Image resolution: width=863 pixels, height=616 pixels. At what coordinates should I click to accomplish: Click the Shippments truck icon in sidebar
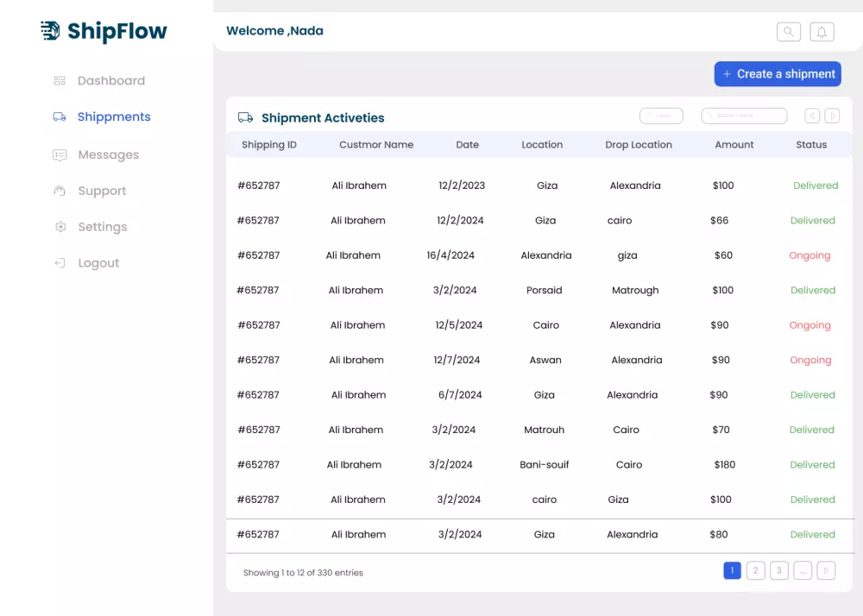[60, 117]
